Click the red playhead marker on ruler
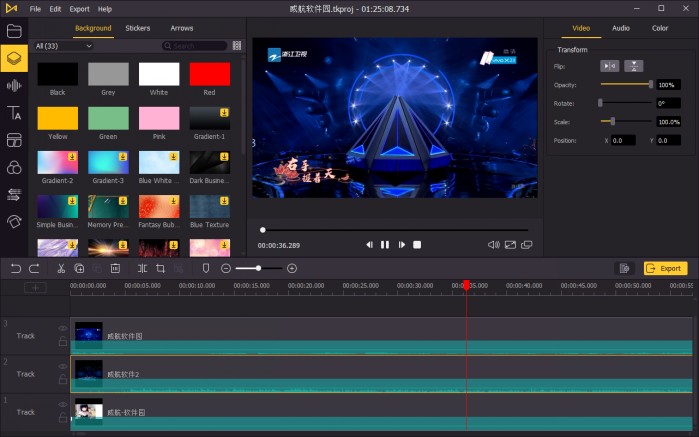The height and width of the screenshot is (437, 699). (466, 285)
